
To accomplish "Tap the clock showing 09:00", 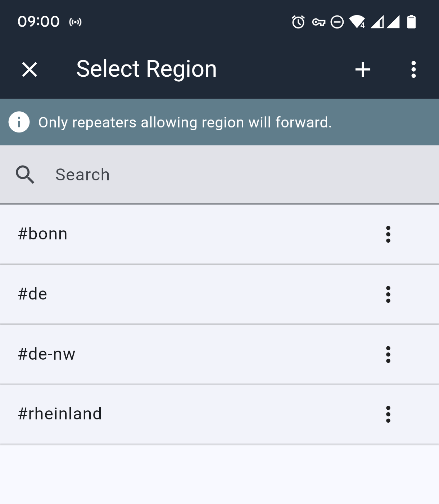I will (39, 22).
